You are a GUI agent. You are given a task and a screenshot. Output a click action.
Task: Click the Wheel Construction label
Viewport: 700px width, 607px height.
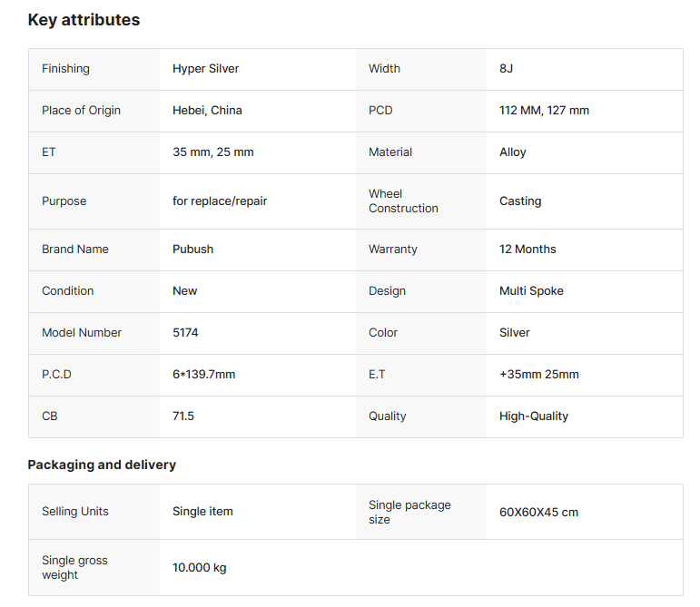pyautogui.click(x=403, y=201)
